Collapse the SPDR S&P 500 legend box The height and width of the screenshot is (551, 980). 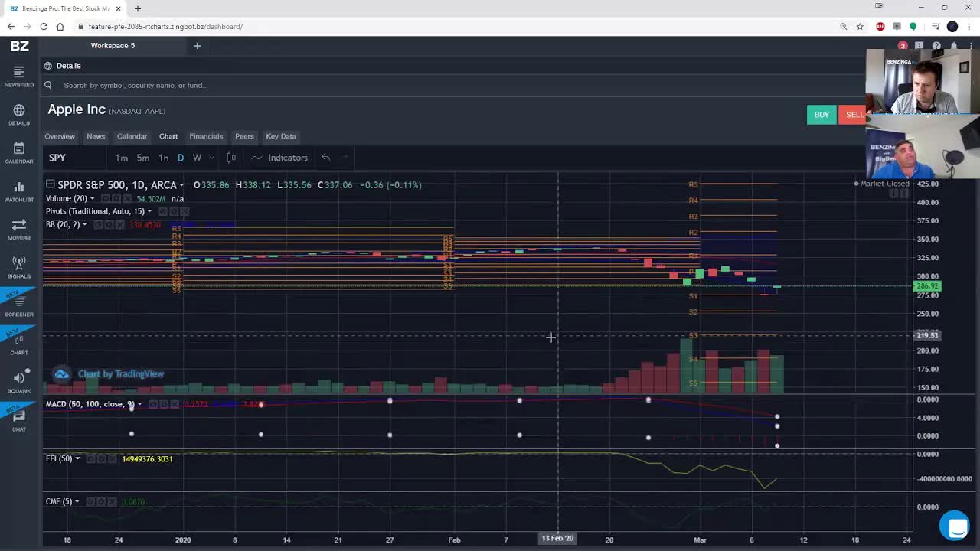pos(50,184)
